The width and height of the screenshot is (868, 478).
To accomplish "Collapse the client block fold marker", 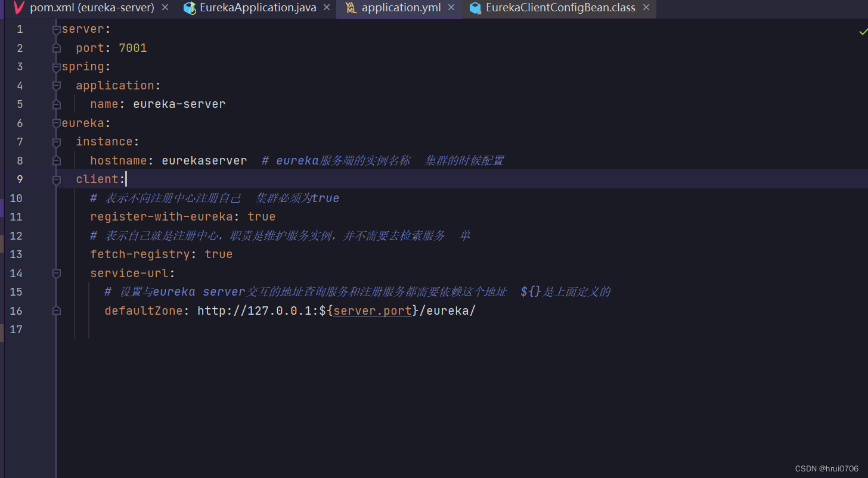I will coord(57,179).
